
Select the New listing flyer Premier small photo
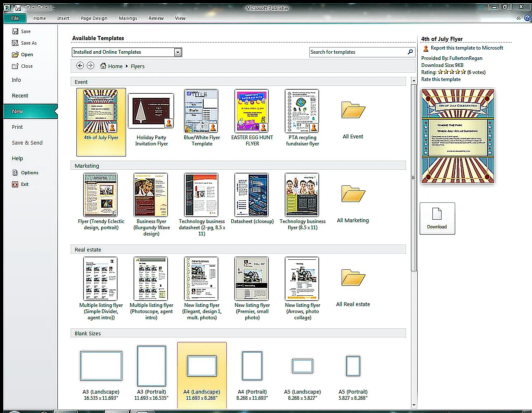[x=252, y=289]
